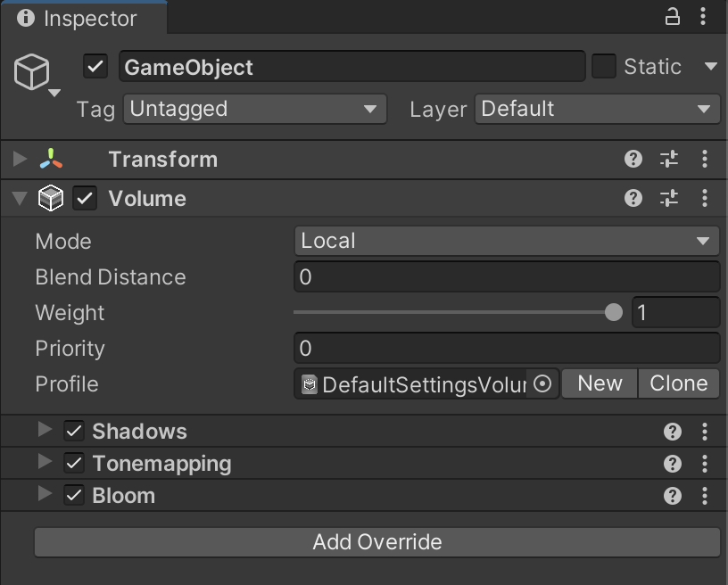Click the GameObject cube icon picker

[34, 73]
